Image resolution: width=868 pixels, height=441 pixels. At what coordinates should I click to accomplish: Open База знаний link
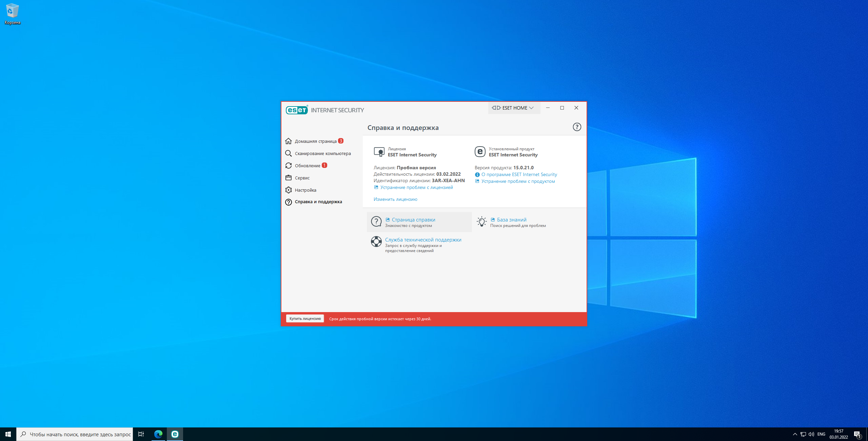pyautogui.click(x=512, y=219)
